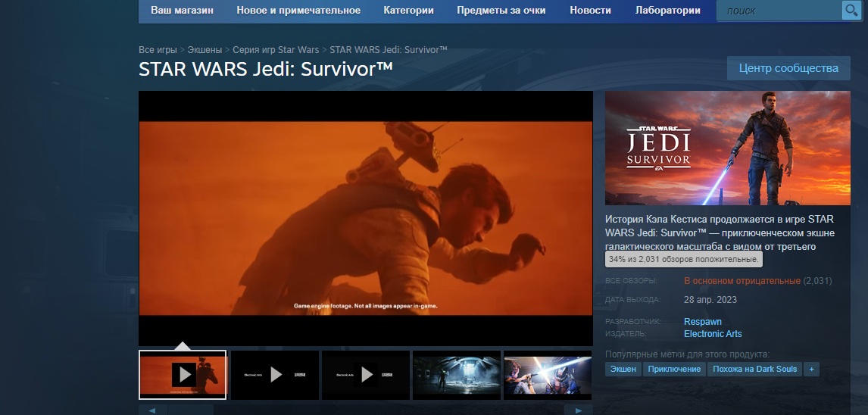Play the third Electronic Arts video thumbnail

pyautogui.click(x=366, y=375)
